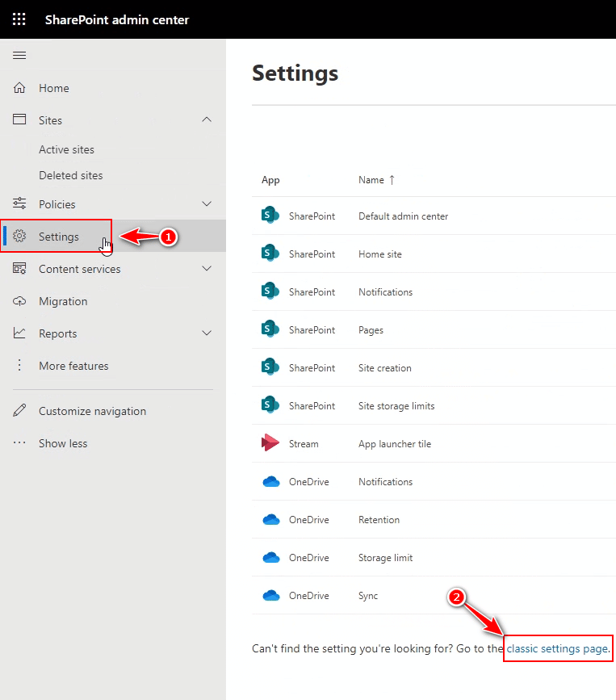Open the Pages setting
Viewport: 616px width, 700px height.
pos(371,330)
